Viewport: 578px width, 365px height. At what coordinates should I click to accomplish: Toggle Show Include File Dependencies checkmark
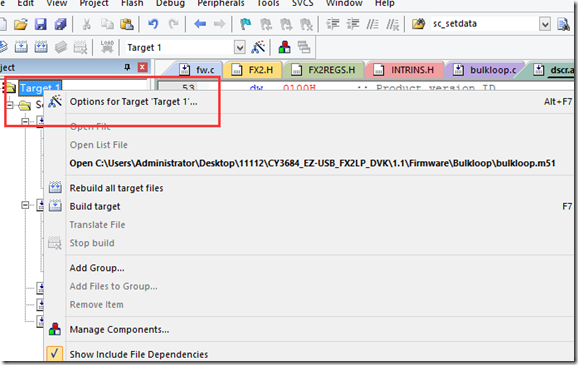pos(55,354)
